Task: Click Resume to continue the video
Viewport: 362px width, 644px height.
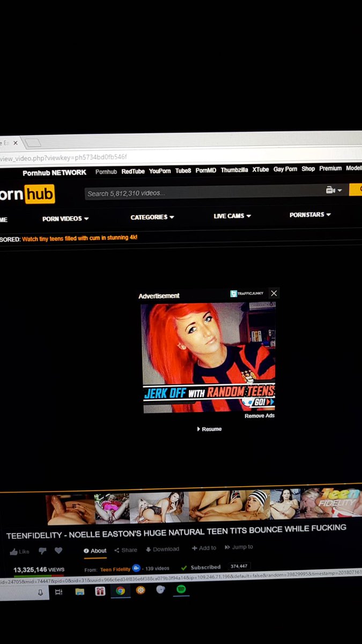Action: point(210,429)
